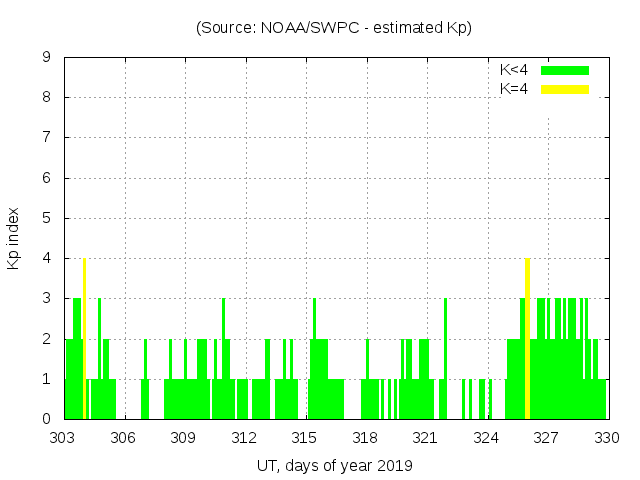This screenshot has height=480, width=640.
Task: Click the yellow K=4 legend swatch
Action: (x=565, y=89)
